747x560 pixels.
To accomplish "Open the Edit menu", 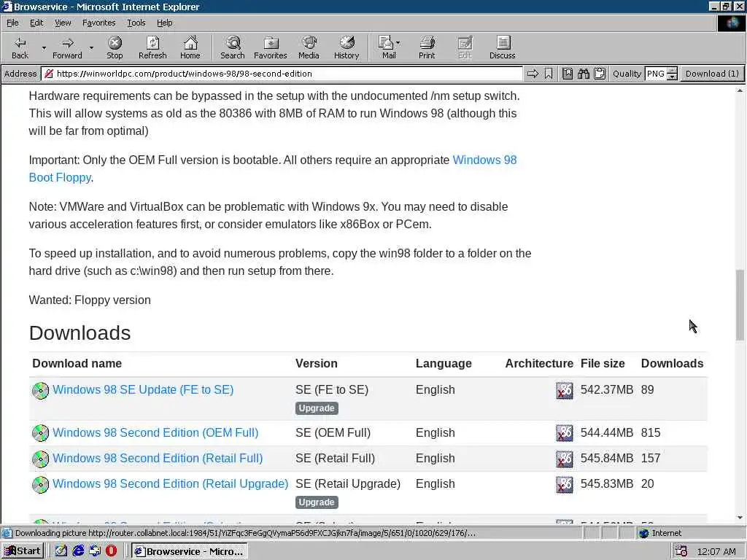I will tap(36, 23).
